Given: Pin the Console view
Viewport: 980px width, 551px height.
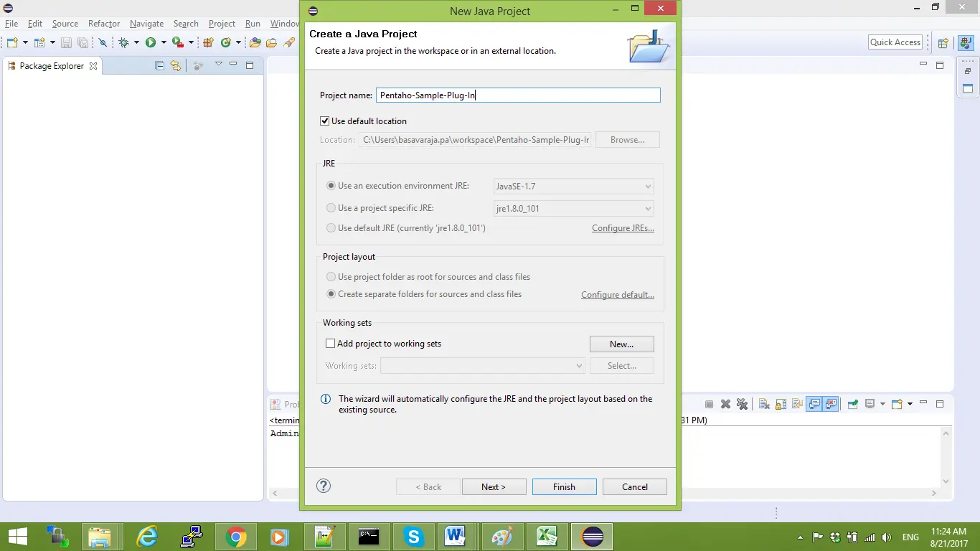Looking at the screenshot, I should click(x=852, y=403).
